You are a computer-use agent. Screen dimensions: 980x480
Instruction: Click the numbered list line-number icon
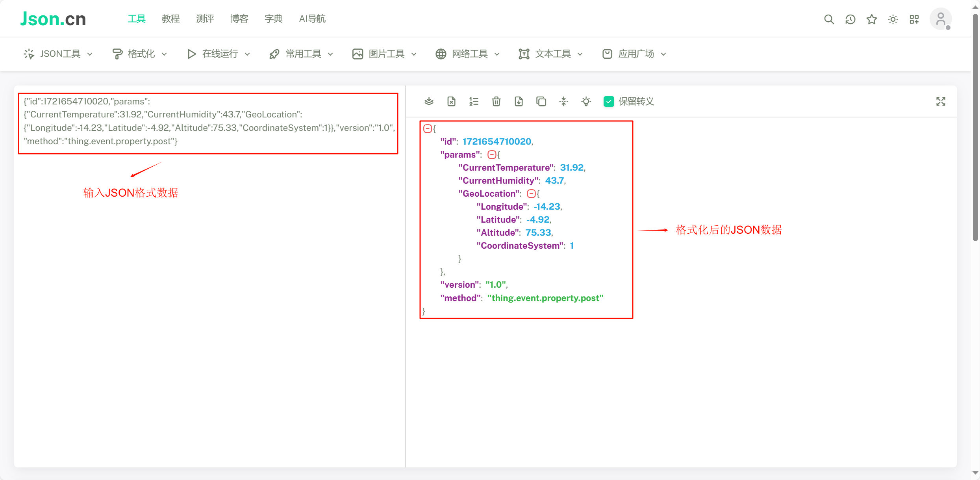click(474, 102)
